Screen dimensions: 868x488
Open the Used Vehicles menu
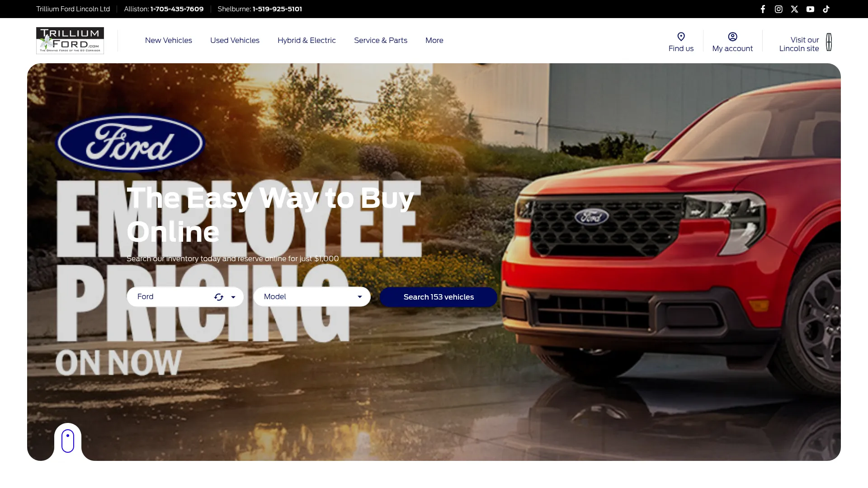pyautogui.click(x=235, y=41)
